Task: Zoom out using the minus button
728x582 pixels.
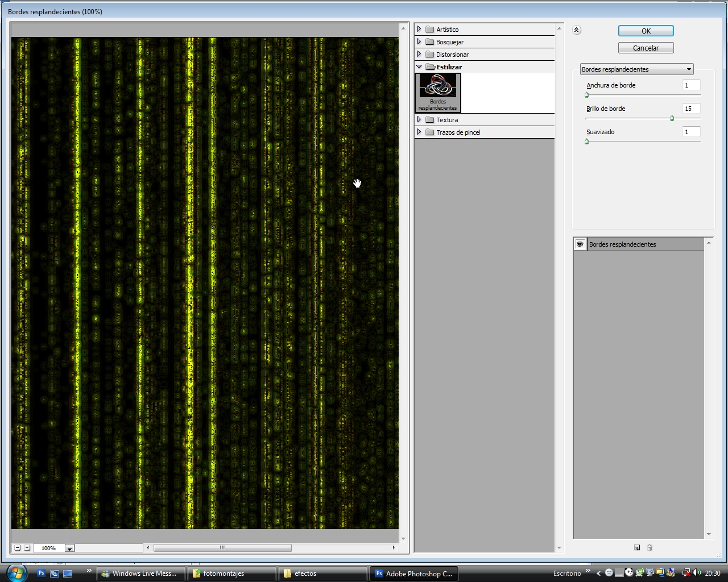Action: tap(17, 547)
